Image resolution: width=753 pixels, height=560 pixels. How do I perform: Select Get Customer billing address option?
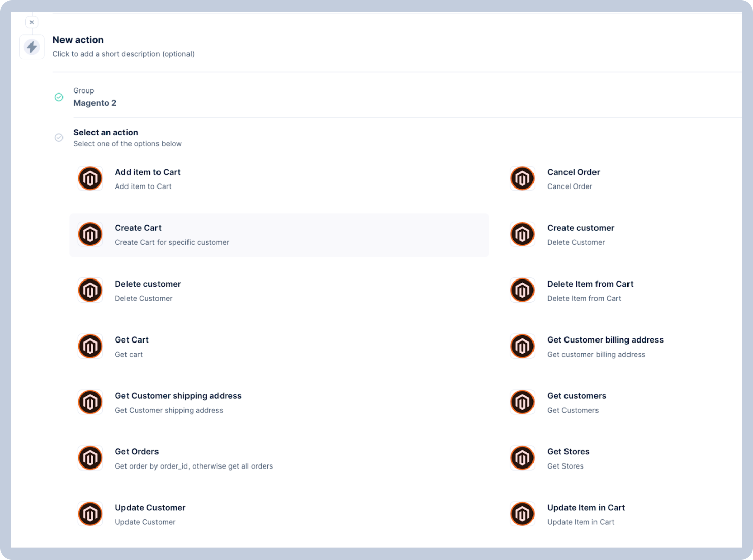point(605,340)
